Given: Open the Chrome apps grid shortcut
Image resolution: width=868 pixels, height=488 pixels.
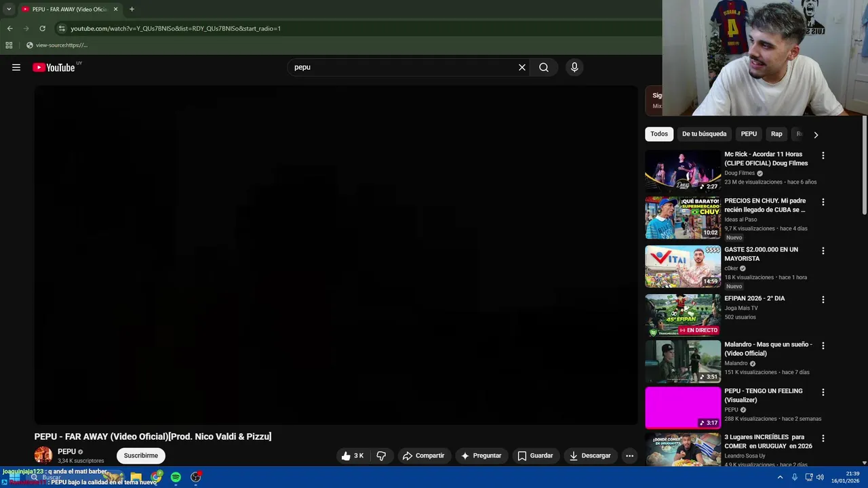Looking at the screenshot, I should coord(9,45).
